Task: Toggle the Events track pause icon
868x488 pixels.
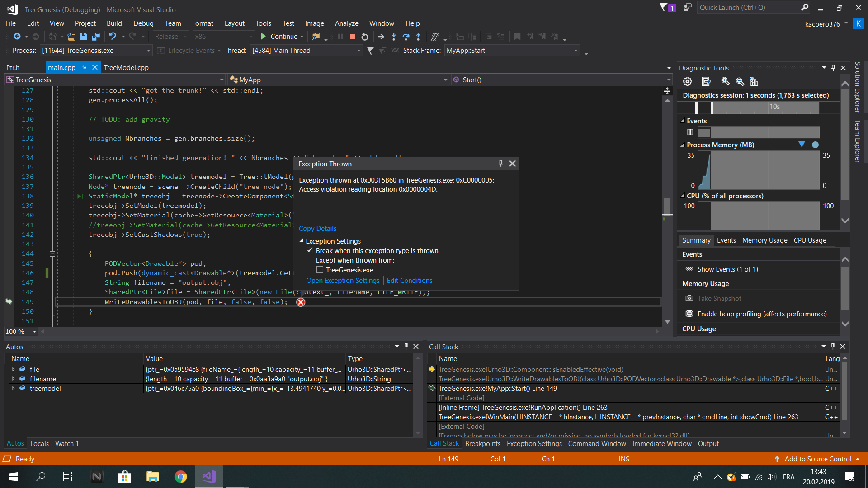Action: click(x=690, y=132)
